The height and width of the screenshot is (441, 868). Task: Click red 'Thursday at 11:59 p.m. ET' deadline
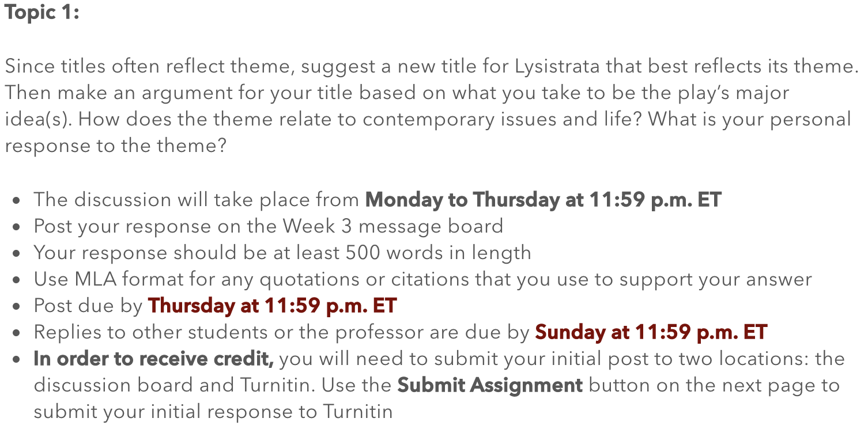[x=272, y=306]
